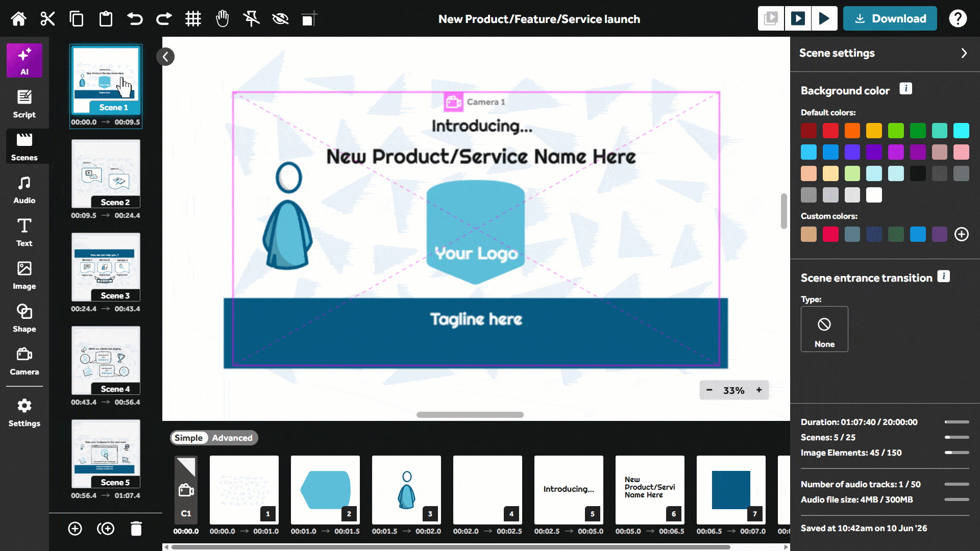This screenshot has height=551, width=980.
Task: Open the Help question mark
Action: point(958,18)
